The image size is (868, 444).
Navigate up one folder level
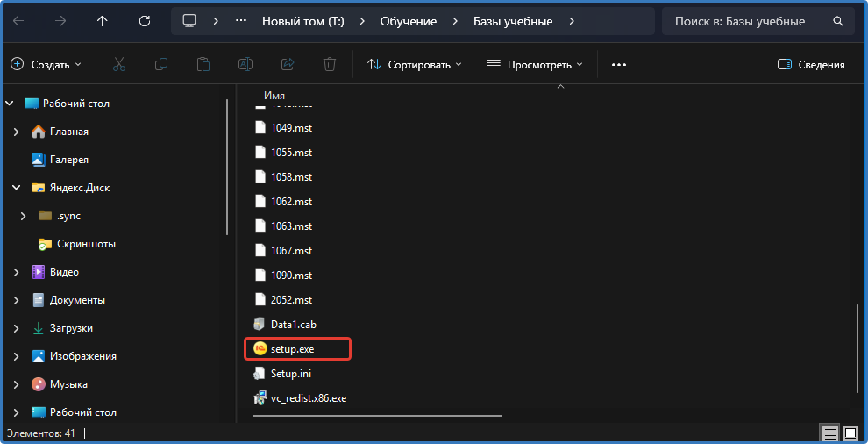(x=103, y=21)
